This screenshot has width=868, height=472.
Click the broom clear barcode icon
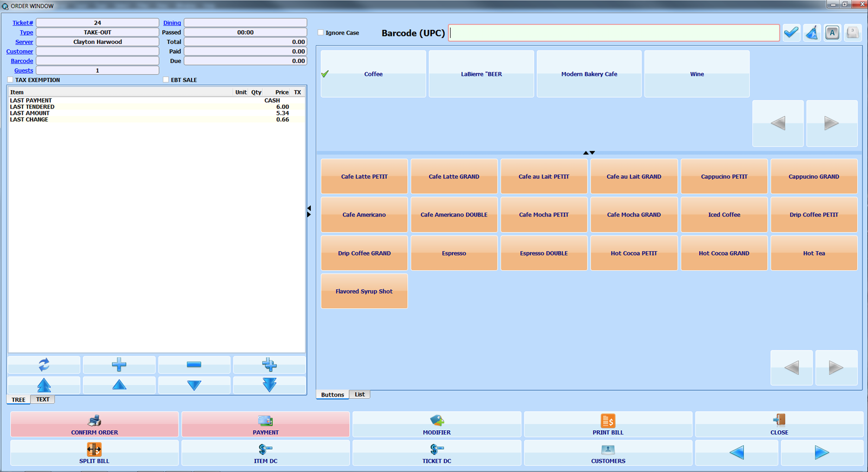[812, 33]
